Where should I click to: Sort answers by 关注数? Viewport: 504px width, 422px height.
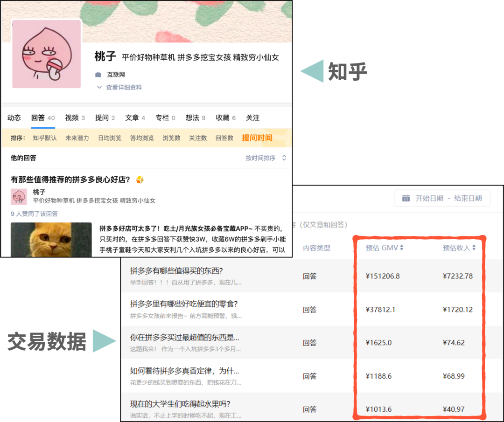click(198, 138)
